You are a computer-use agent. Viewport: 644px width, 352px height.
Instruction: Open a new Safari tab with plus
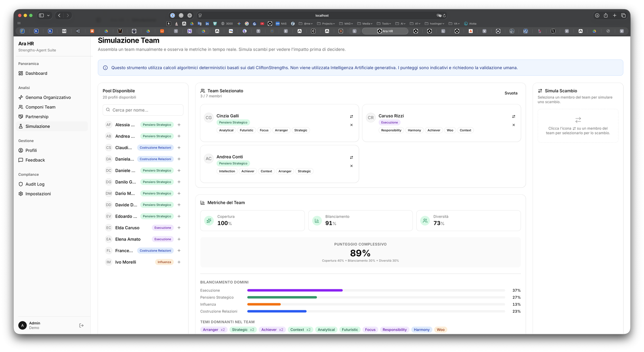615,15
